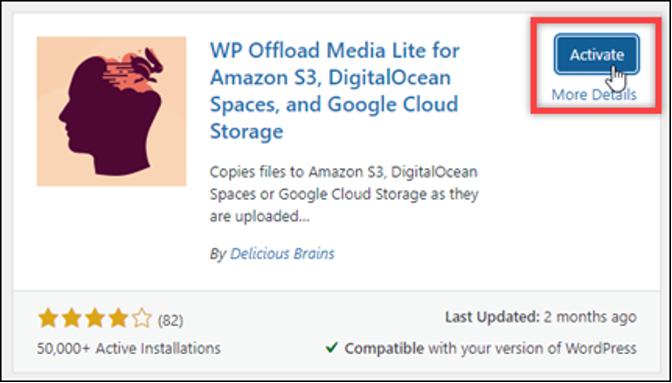Click the empty fifth rating star

(143, 319)
